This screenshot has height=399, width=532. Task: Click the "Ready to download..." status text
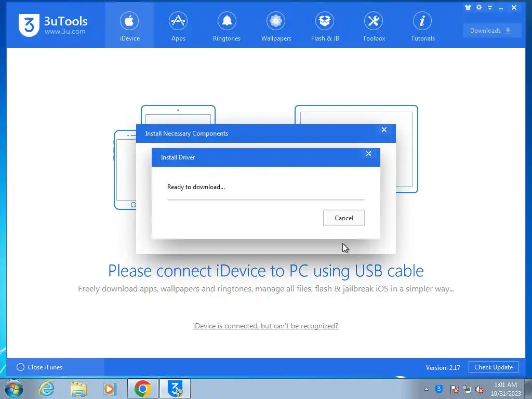[196, 187]
